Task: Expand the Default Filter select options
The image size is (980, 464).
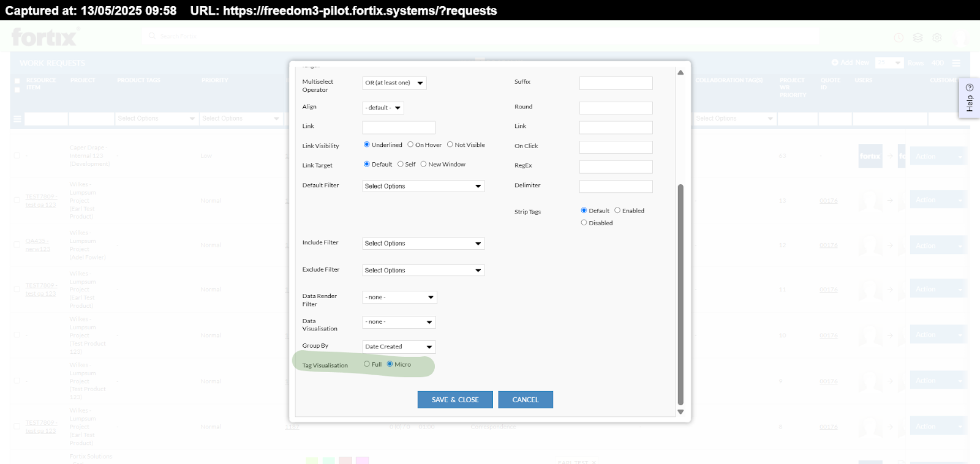Action: [x=423, y=186]
